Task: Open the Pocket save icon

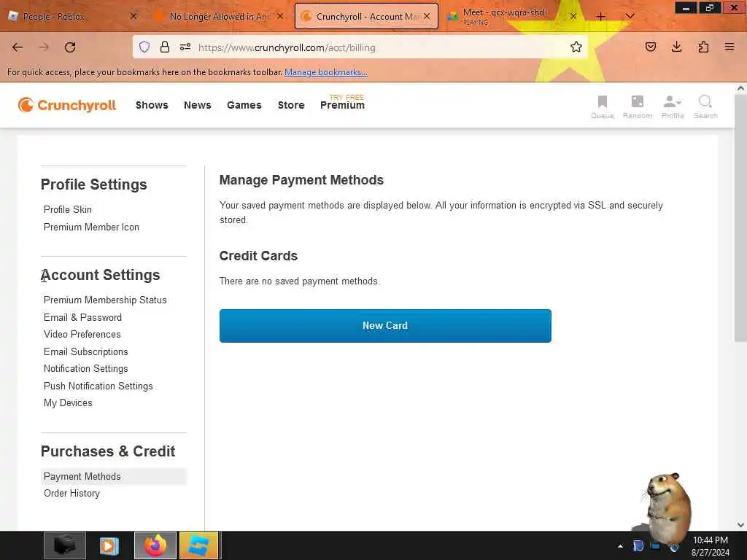Action: [x=650, y=47]
